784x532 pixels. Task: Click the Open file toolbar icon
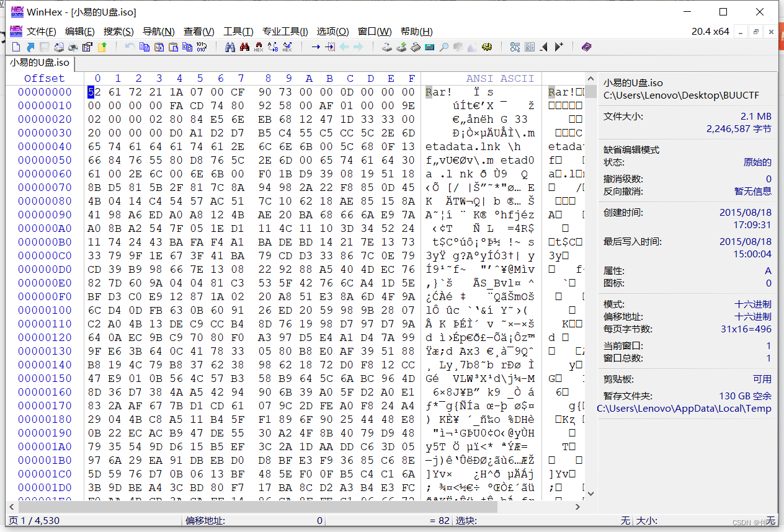(30, 47)
